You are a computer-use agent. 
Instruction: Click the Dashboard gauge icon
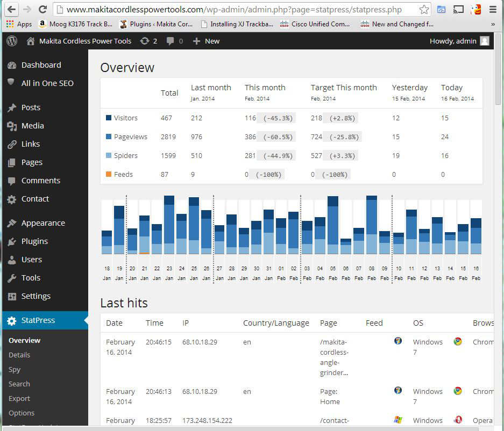tap(12, 65)
